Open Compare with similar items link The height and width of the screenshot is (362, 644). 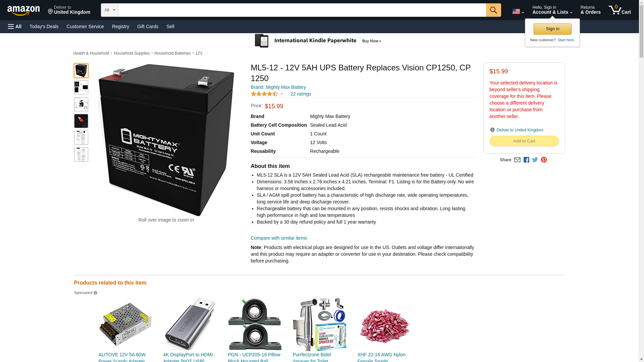[279, 238]
